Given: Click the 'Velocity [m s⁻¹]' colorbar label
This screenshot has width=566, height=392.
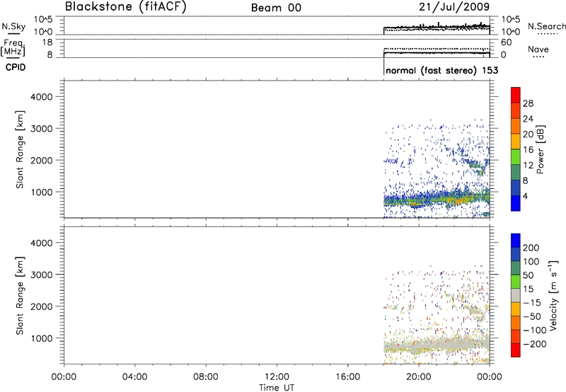Looking at the screenshot, I should (553, 295).
